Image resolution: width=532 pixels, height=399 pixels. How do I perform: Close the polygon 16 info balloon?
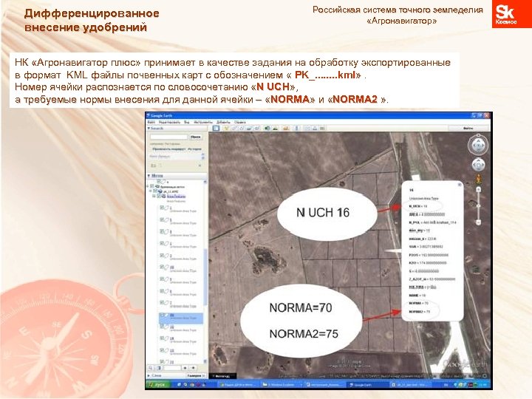click(x=460, y=185)
